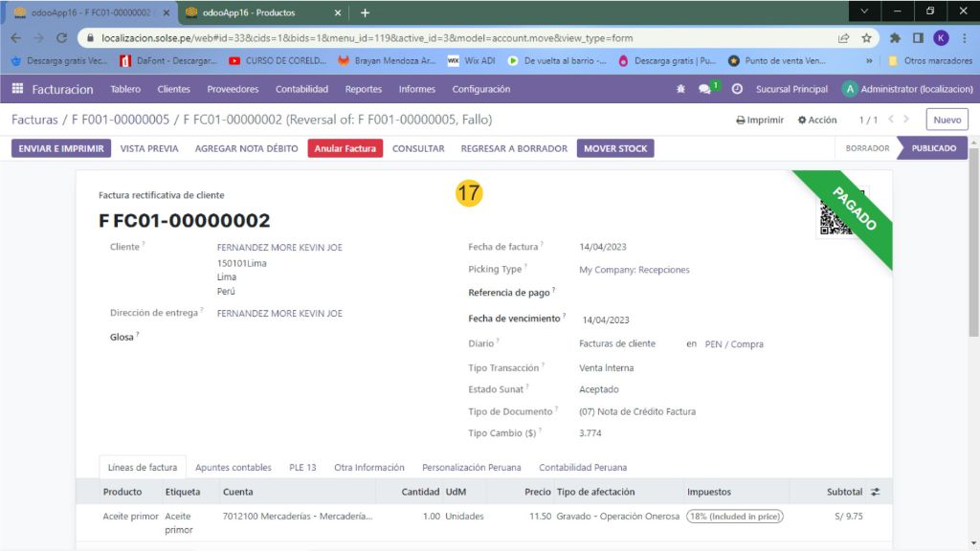Open the discuss messages icon
This screenshot has height=551, width=980.
click(705, 89)
